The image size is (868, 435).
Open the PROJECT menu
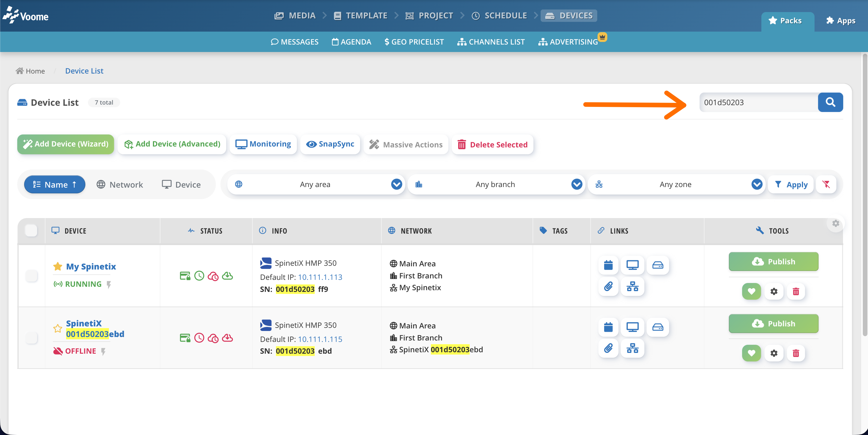(429, 16)
